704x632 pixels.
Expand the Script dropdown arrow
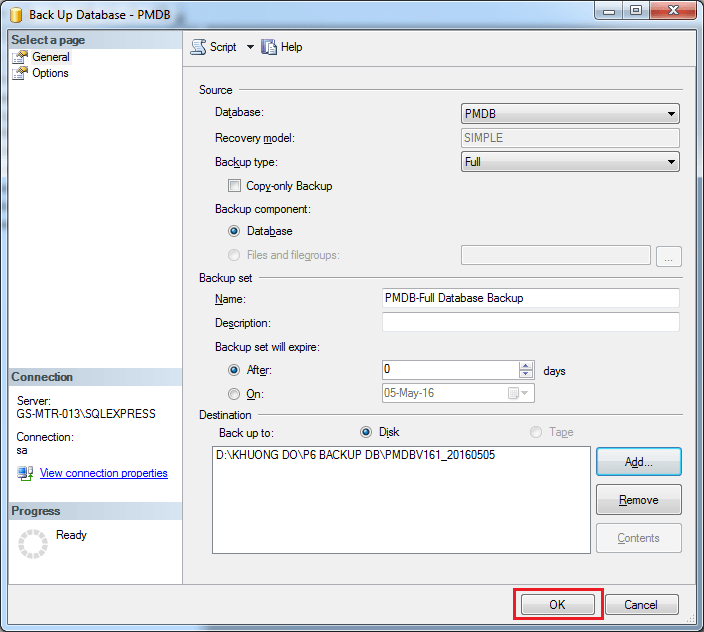(250, 47)
